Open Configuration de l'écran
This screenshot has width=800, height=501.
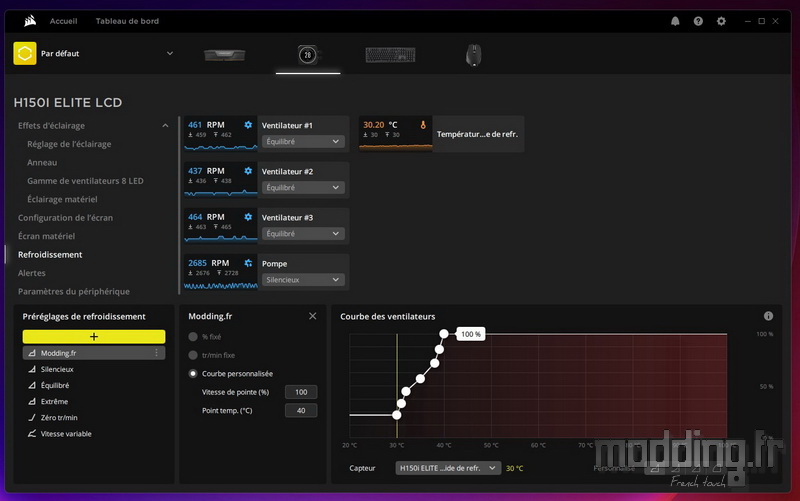(x=65, y=217)
